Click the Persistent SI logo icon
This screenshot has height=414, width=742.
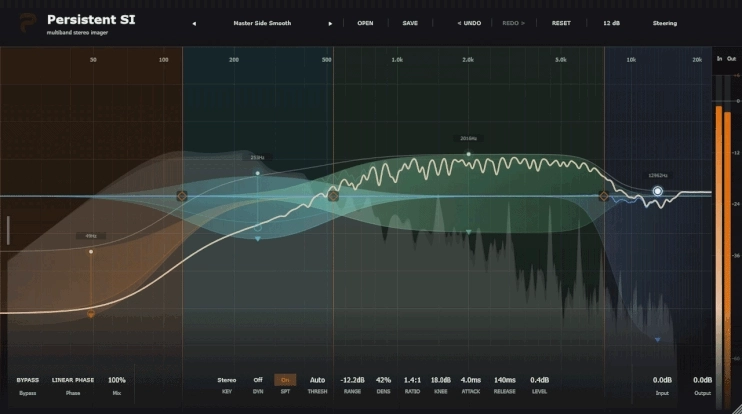tap(28, 22)
